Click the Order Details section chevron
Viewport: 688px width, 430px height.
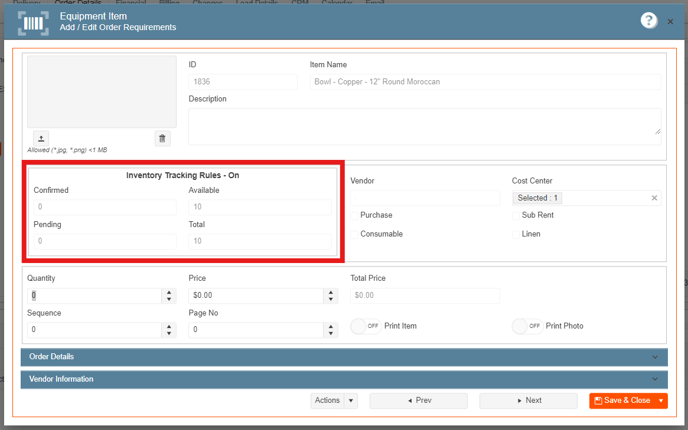tap(655, 357)
